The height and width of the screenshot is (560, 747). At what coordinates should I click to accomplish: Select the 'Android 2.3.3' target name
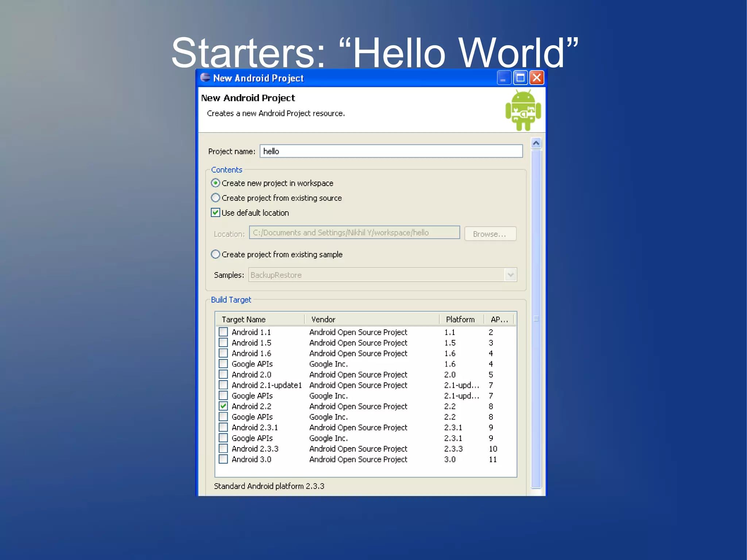tap(255, 449)
